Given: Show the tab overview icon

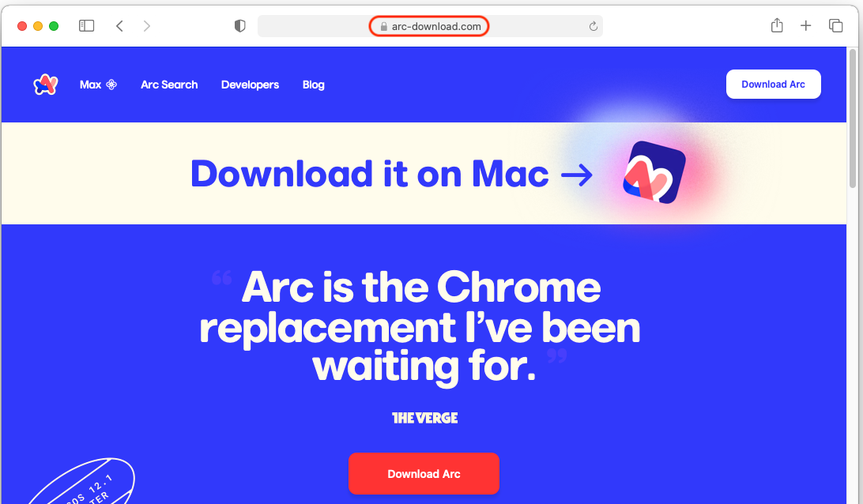Looking at the screenshot, I should pos(835,25).
